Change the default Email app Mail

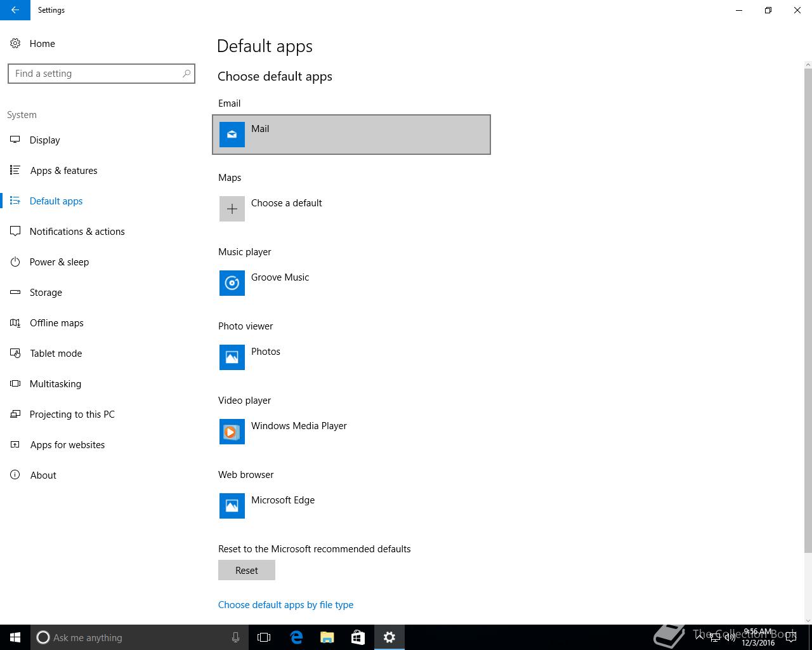point(351,135)
